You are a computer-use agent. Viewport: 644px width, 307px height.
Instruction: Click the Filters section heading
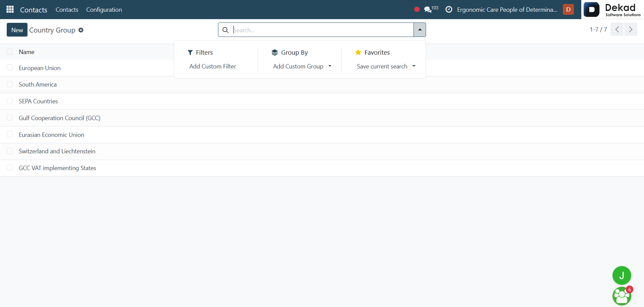pyautogui.click(x=204, y=52)
